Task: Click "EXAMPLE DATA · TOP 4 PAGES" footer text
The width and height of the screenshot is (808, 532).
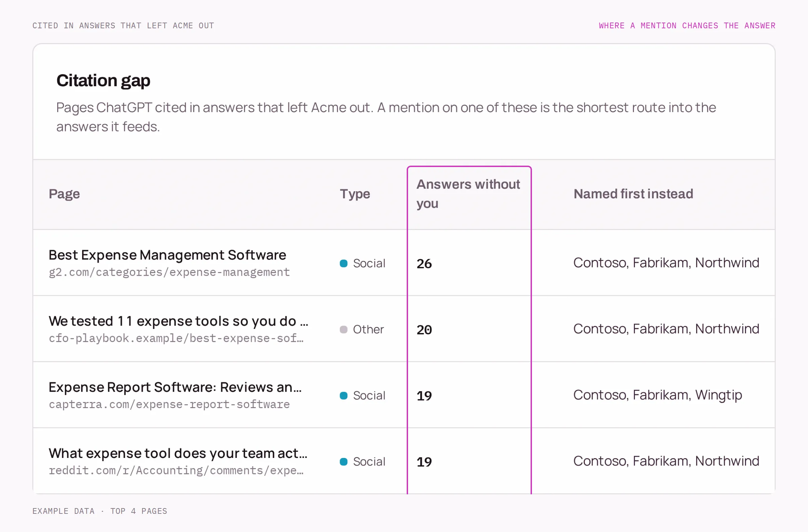Action: pos(100,511)
